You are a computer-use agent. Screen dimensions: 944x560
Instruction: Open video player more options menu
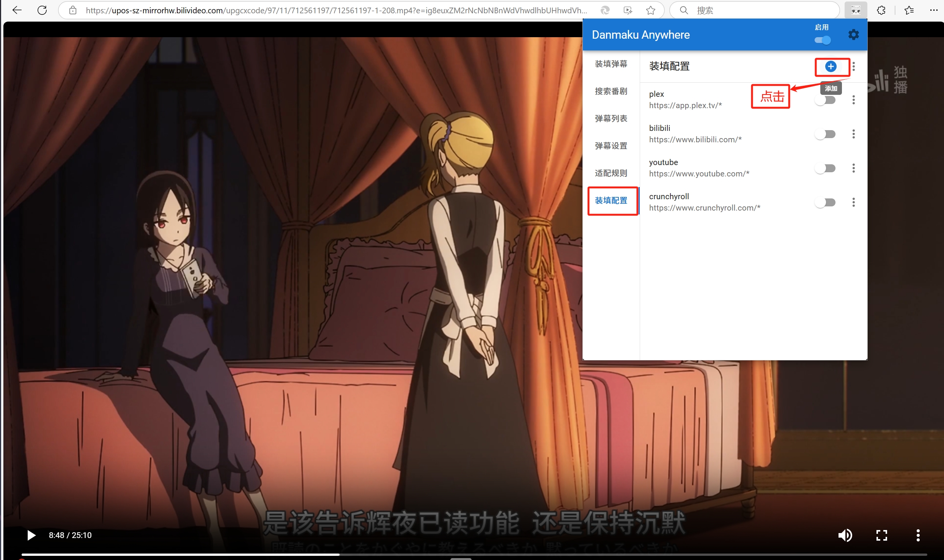click(918, 535)
